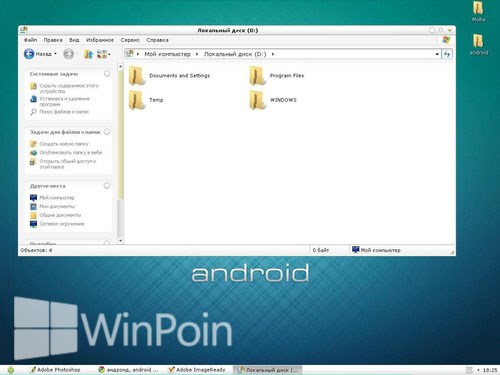
Task: Select the WINDOWS folder
Action: click(273, 100)
